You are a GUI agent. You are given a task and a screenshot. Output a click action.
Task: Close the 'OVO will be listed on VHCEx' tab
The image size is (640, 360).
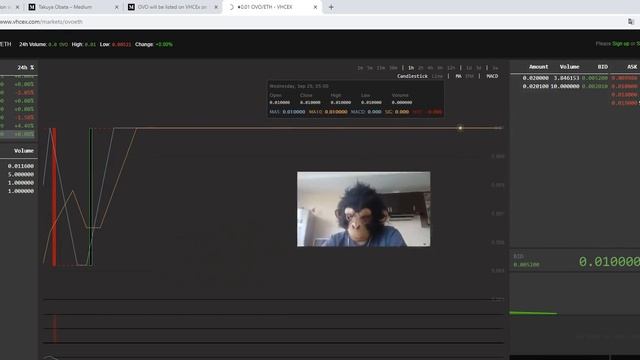coord(216,7)
